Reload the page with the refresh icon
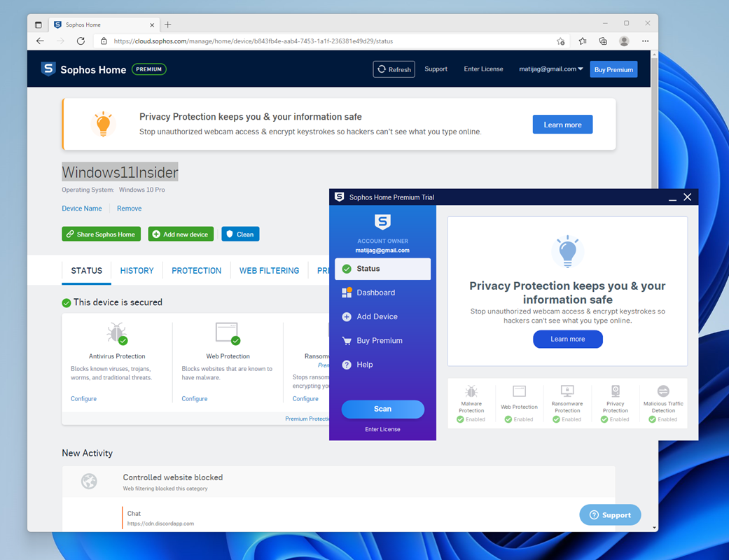The image size is (729, 560). (81, 41)
